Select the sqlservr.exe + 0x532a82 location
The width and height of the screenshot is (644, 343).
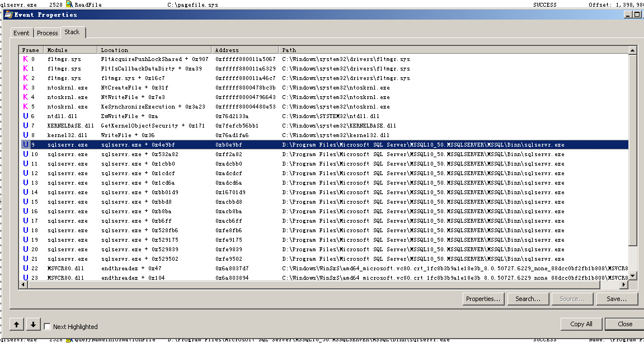click(x=140, y=154)
